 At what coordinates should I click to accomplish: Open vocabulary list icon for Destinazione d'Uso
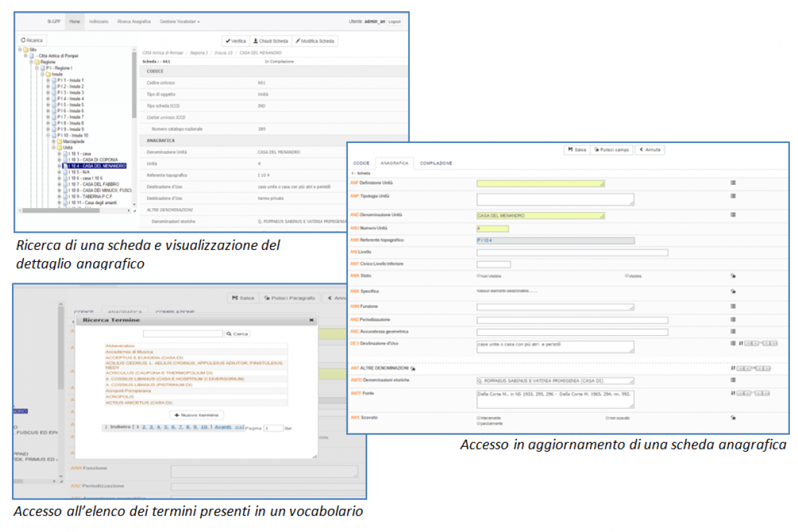[x=733, y=343]
